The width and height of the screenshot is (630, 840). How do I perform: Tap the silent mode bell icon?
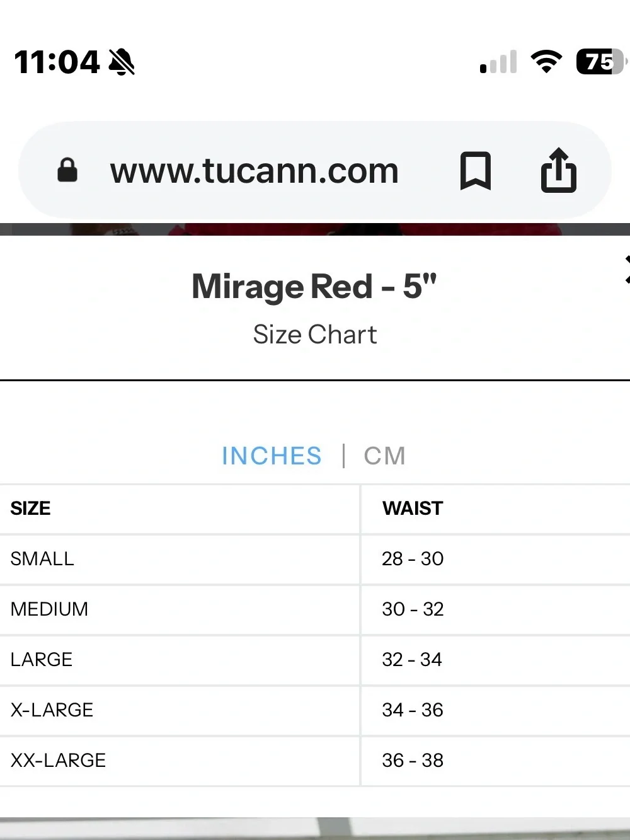(x=122, y=62)
